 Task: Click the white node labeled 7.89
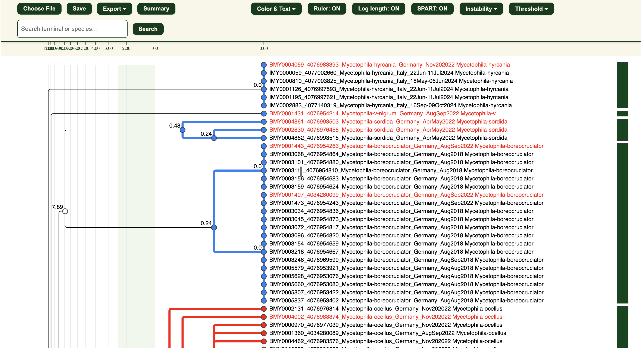(x=65, y=211)
